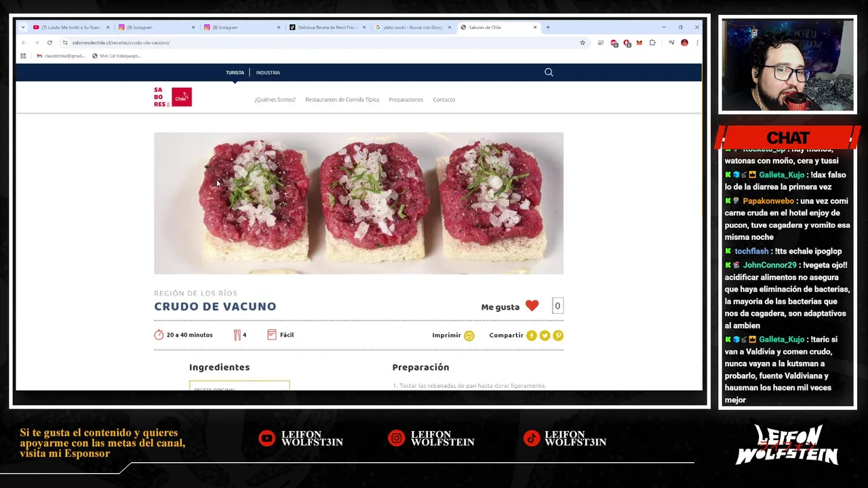Click the streamer webcam feed
This screenshot has width=868, height=488.
tap(787, 64)
